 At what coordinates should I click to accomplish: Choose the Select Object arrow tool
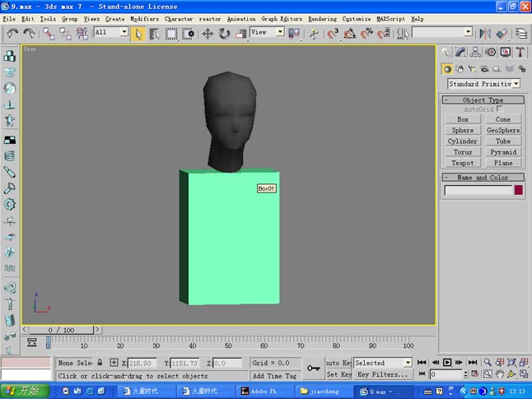point(138,34)
